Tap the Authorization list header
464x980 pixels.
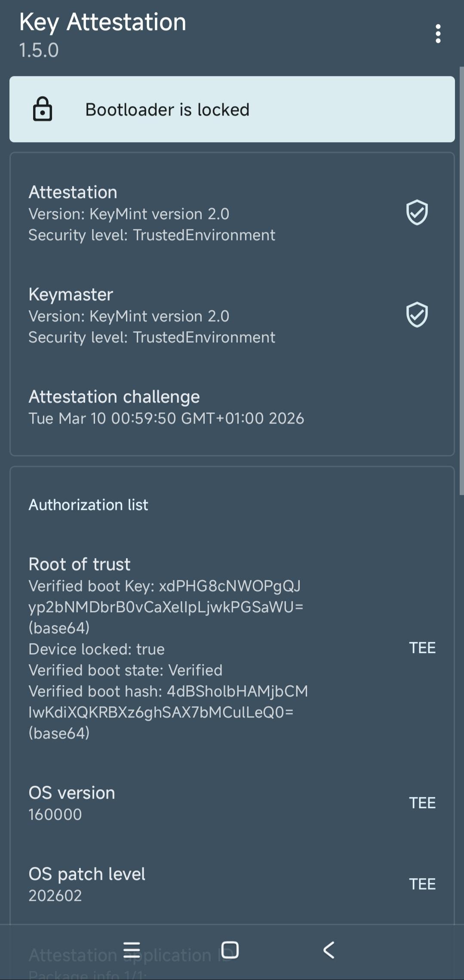point(88,505)
